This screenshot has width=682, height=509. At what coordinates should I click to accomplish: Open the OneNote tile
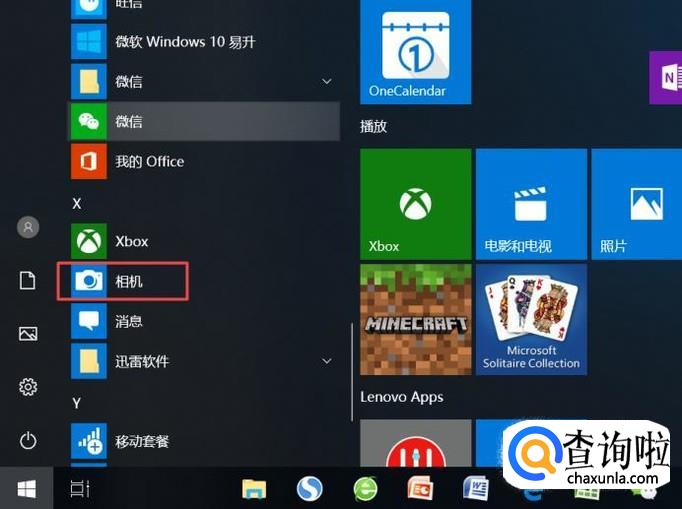coord(665,77)
